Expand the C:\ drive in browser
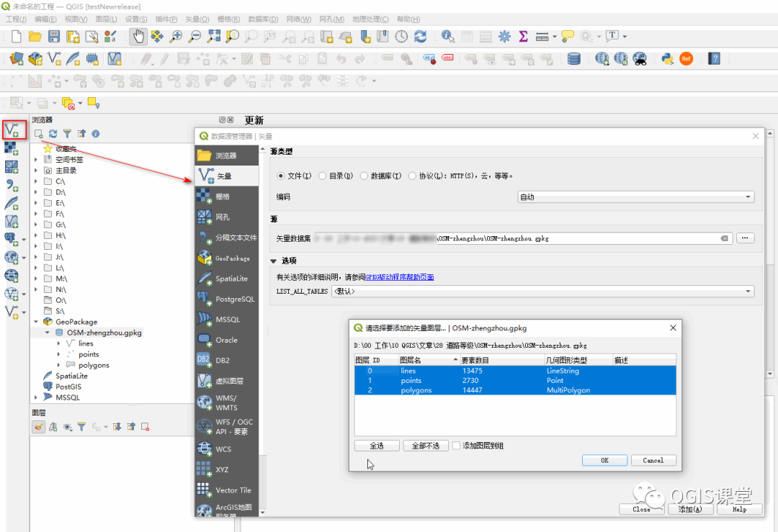This screenshot has width=778, height=532. pos(36,181)
